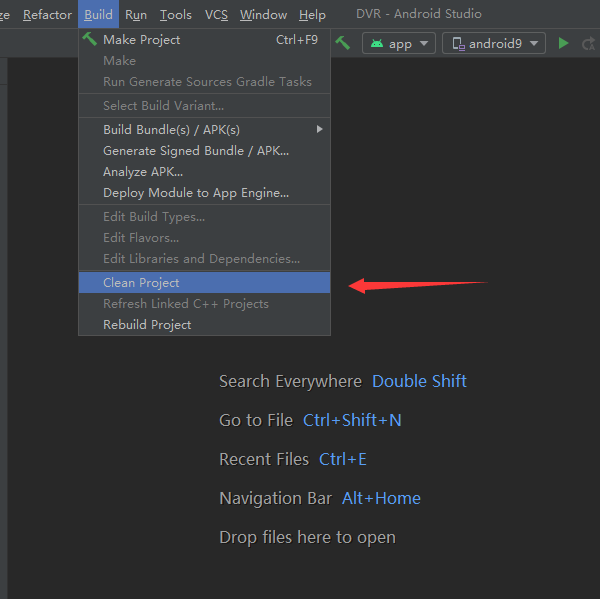Click Edit Build Types... entry

[204, 217]
